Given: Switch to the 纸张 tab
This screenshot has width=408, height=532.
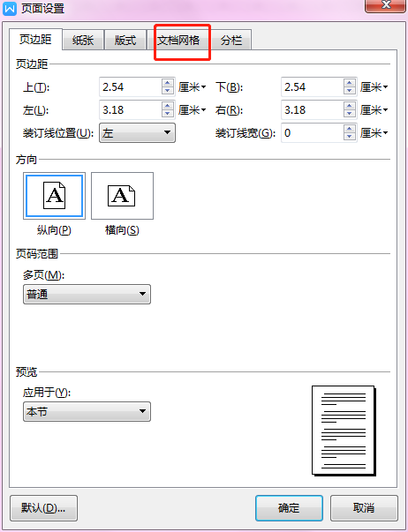Looking at the screenshot, I should click(83, 41).
